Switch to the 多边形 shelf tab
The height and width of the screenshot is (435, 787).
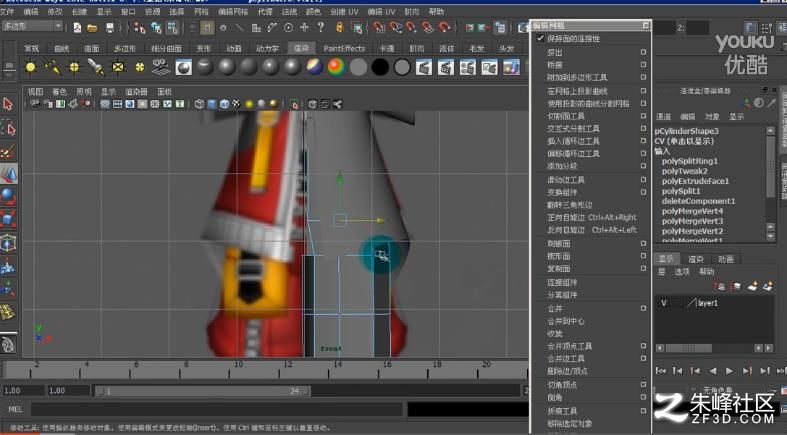tap(124, 49)
